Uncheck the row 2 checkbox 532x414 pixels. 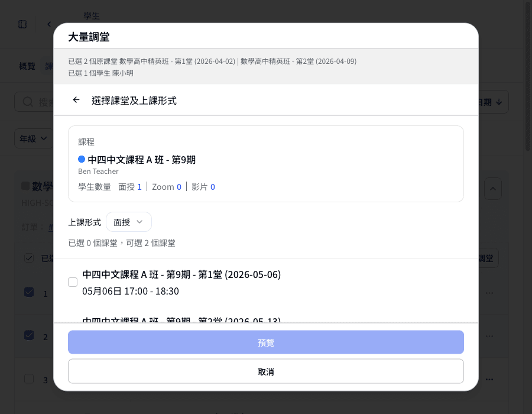coord(29,335)
